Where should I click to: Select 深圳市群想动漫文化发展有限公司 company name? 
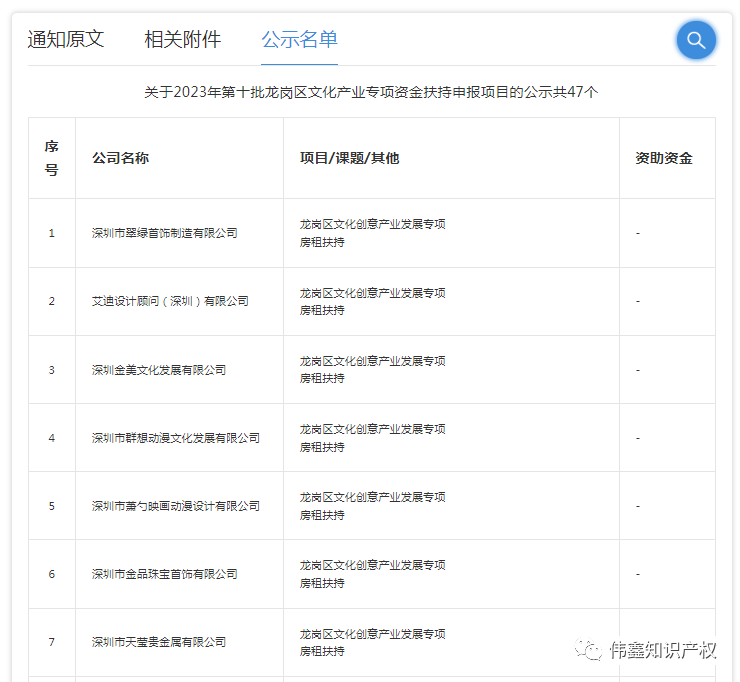click(x=176, y=438)
